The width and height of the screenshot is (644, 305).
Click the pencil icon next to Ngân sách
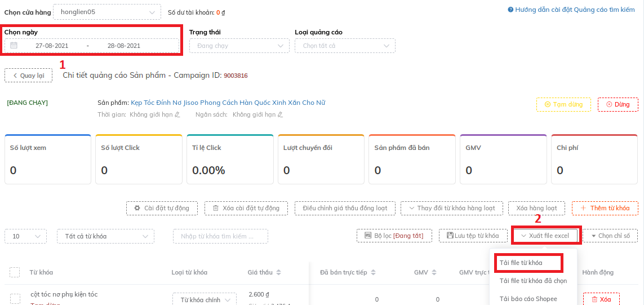tap(281, 114)
